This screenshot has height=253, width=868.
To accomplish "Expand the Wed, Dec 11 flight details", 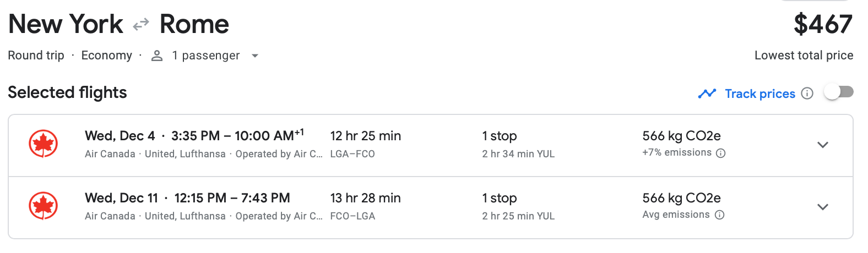I will point(823,207).
